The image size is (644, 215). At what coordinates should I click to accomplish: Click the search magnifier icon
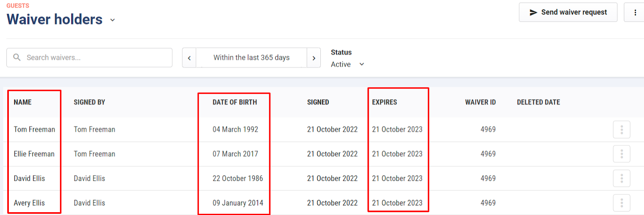click(x=17, y=58)
